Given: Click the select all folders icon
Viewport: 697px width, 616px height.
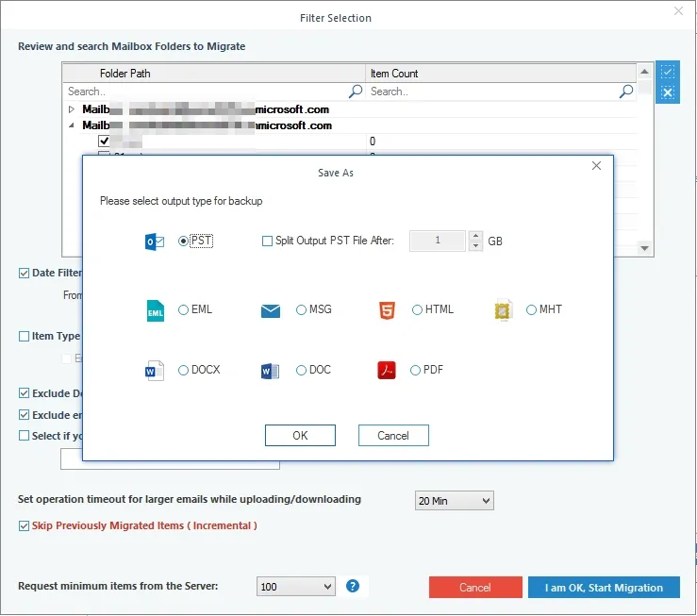Looking at the screenshot, I should pyautogui.click(x=667, y=71).
